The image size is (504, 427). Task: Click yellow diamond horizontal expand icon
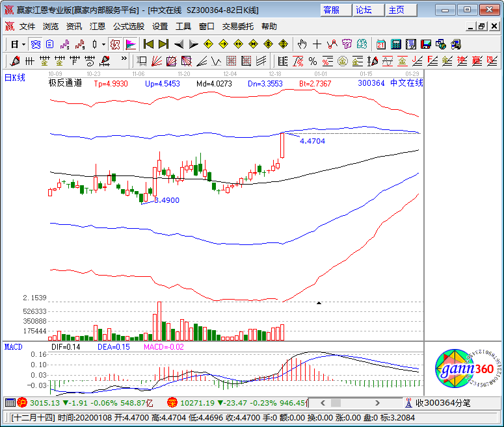click(x=238, y=44)
